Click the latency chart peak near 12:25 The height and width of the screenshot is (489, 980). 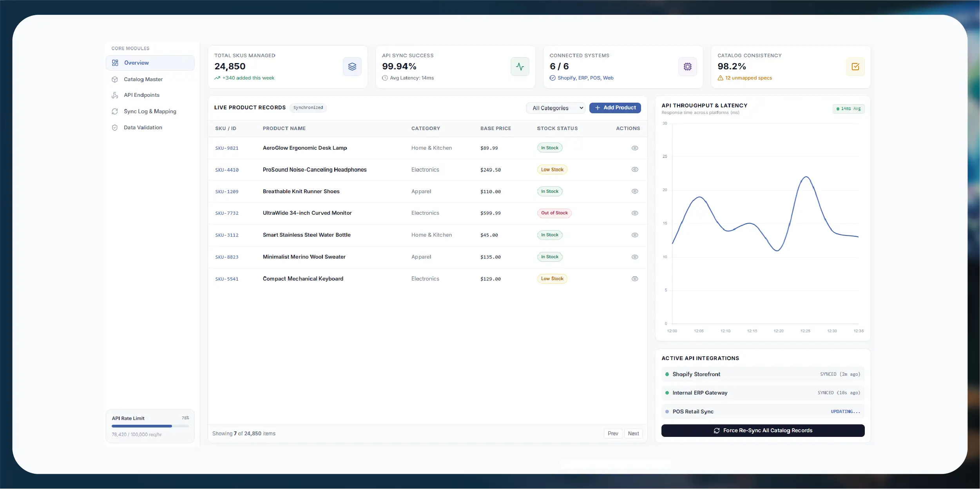click(x=806, y=177)
